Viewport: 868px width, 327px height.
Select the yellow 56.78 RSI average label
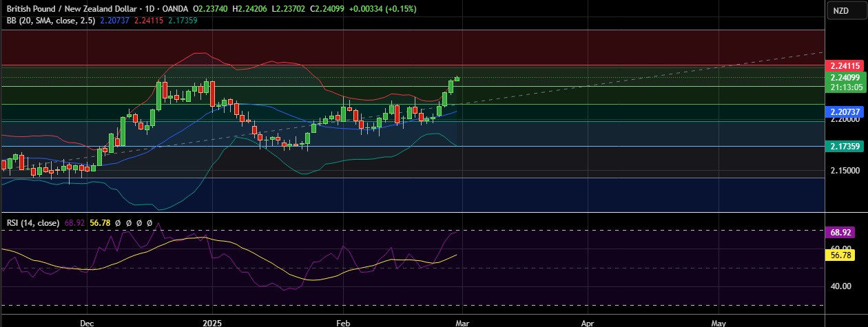[x=840, y=255]
